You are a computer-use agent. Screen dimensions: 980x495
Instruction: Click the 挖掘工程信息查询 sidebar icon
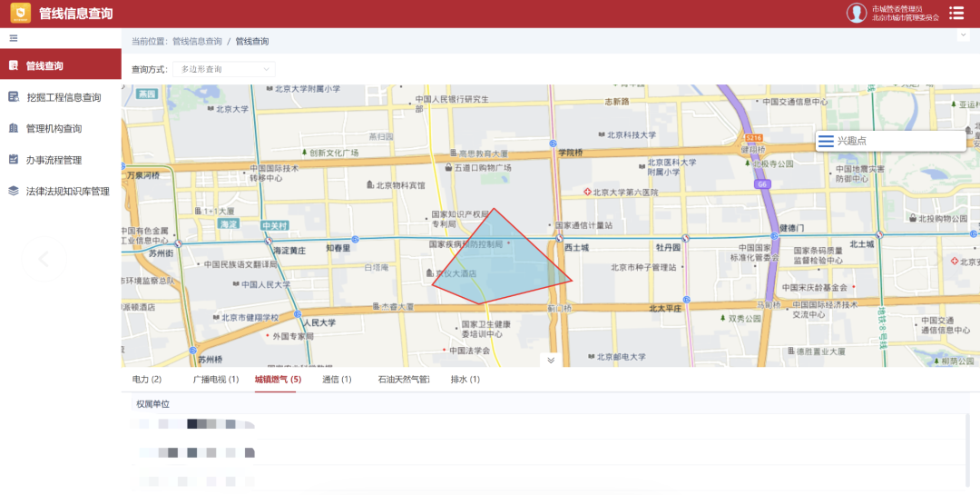14,97
